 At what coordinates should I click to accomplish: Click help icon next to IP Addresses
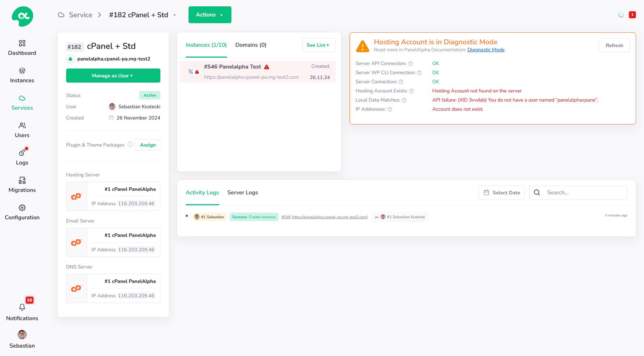(x=390, y=109)
